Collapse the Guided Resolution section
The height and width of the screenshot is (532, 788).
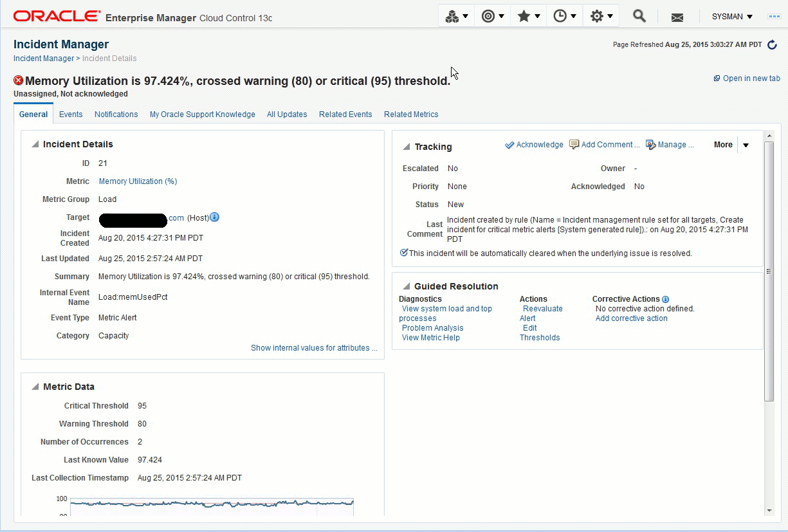point(407,287)
